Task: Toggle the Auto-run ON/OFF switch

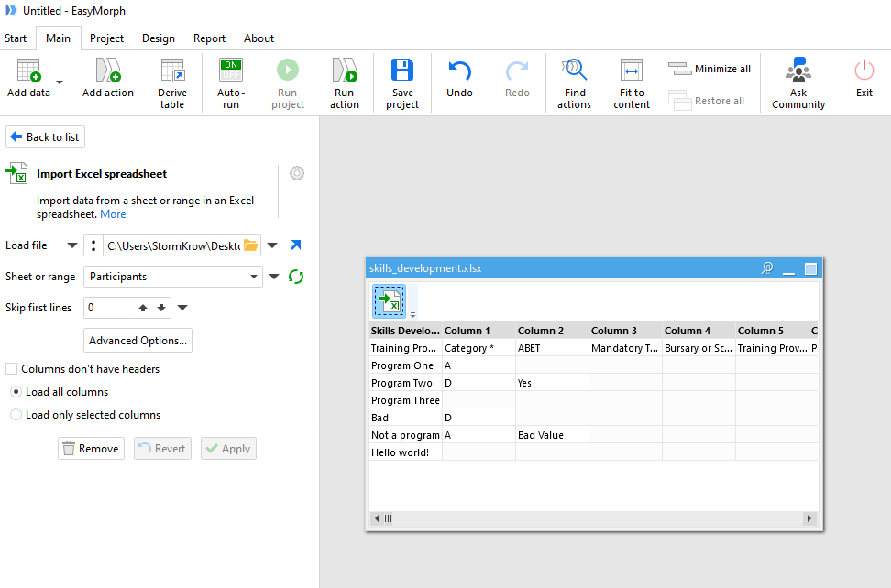Action: [231, 71]
